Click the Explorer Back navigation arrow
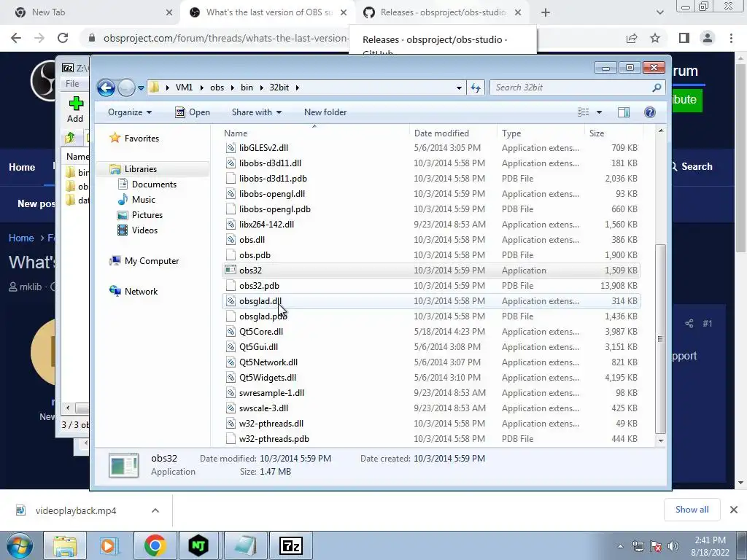Image resolution: width=747 pixels, height=560 pixels. 106,87
